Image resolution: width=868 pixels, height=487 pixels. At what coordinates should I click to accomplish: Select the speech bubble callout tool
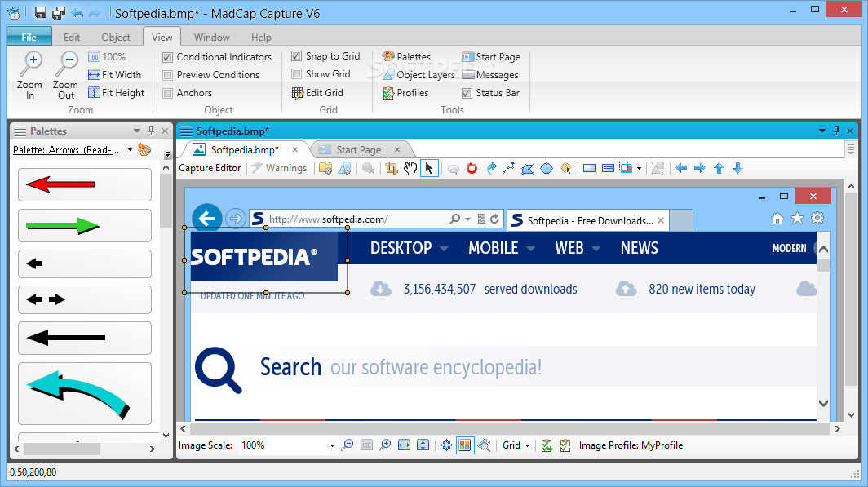454,169
